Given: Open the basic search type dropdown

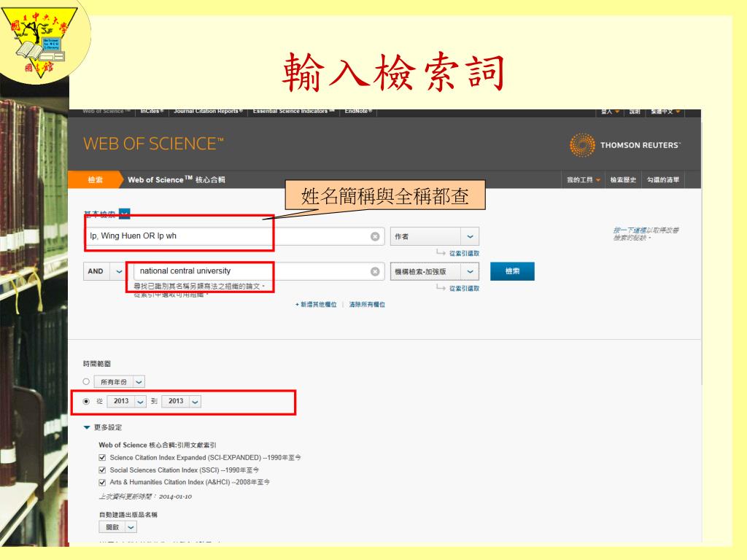Looking at the screenshot, I should (124, 214).
